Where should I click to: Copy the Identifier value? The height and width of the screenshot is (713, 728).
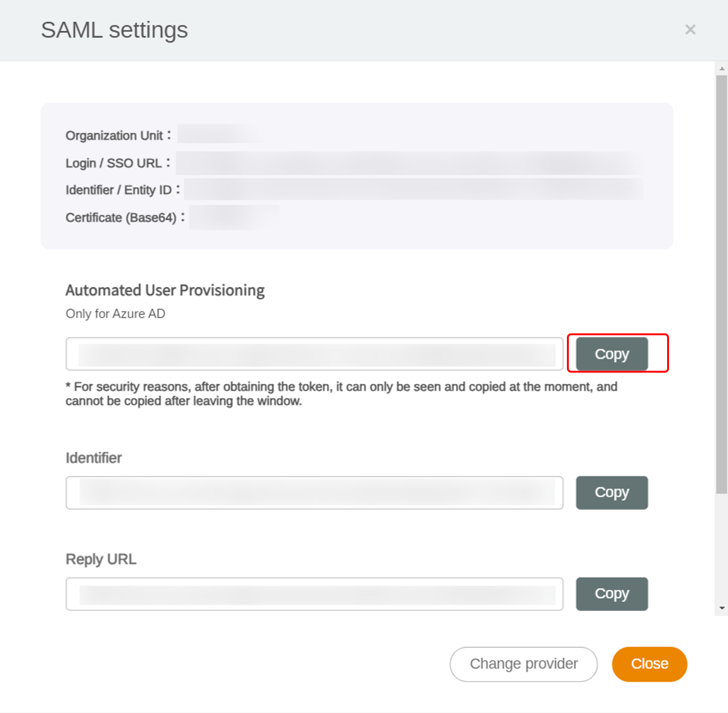611,492
